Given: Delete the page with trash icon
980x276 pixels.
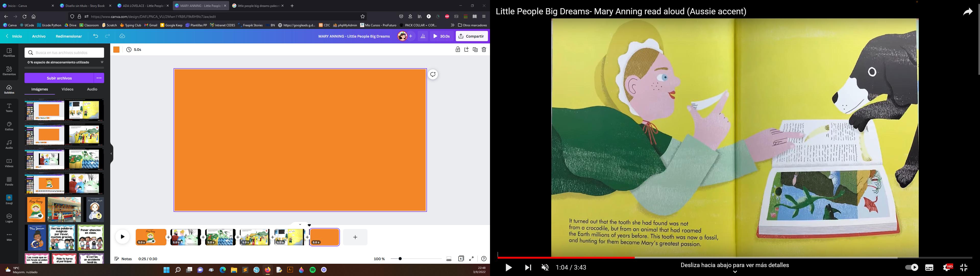Looking at the screenshot, I should point(484,50).
